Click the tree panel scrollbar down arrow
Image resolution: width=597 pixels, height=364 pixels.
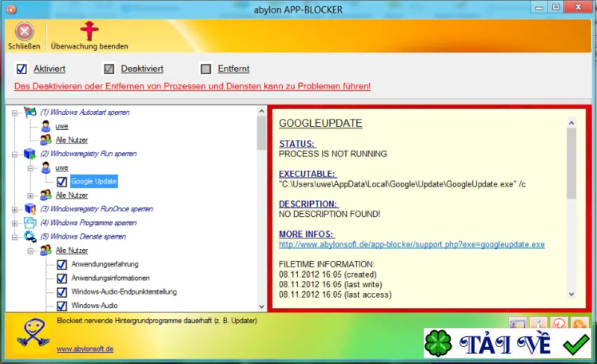(x=261, y=307)
